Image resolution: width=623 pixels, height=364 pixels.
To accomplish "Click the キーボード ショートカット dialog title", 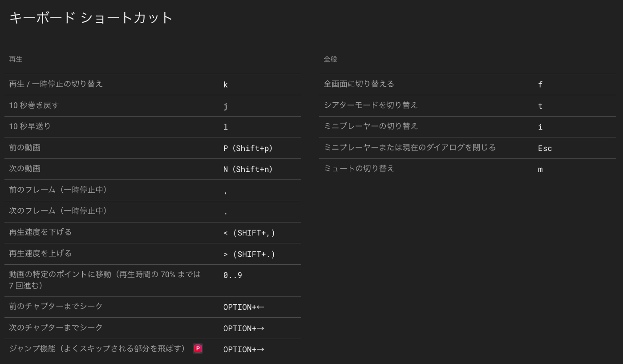I will pyautogui.click(x=91, y=18).
